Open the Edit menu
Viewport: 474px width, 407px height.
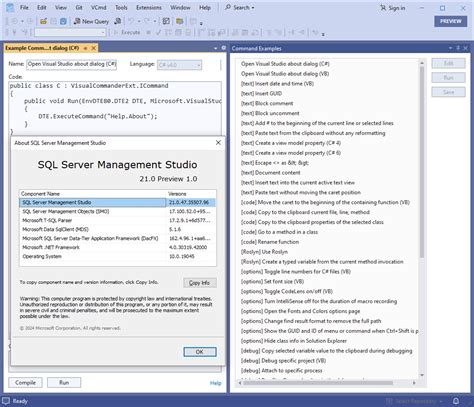pos(42,7)
